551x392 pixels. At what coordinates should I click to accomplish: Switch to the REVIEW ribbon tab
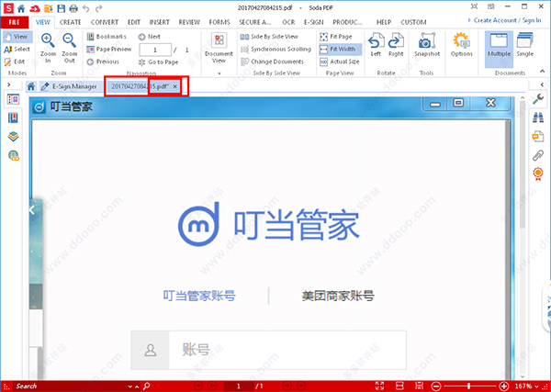pyautogui.click(x=189, y=22)
